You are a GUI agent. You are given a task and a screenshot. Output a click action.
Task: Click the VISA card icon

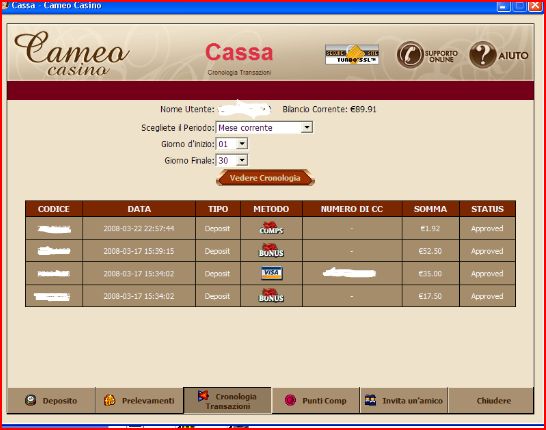272,273
